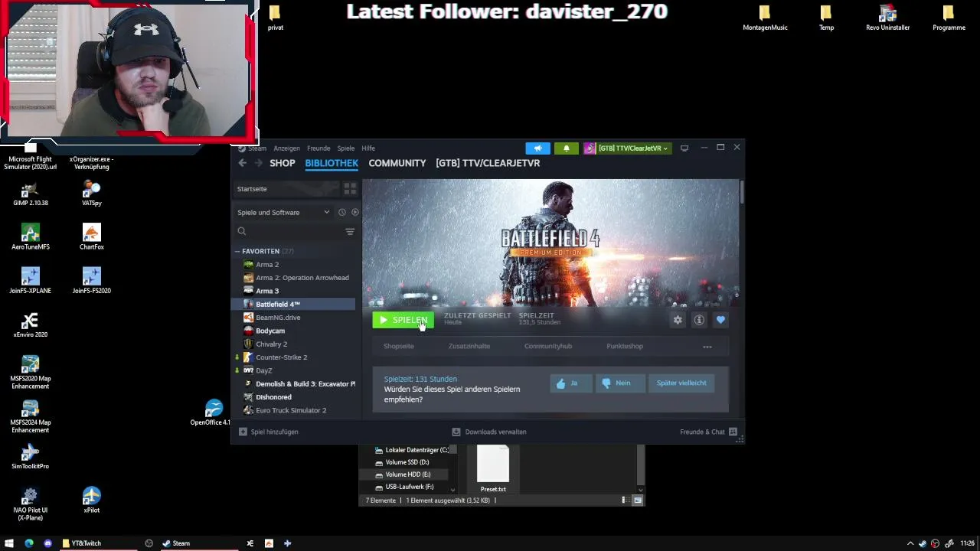
Task: Expand account dropdown [GTB] TTV/ClearJetVR
Action: click(x=627, y=148)
